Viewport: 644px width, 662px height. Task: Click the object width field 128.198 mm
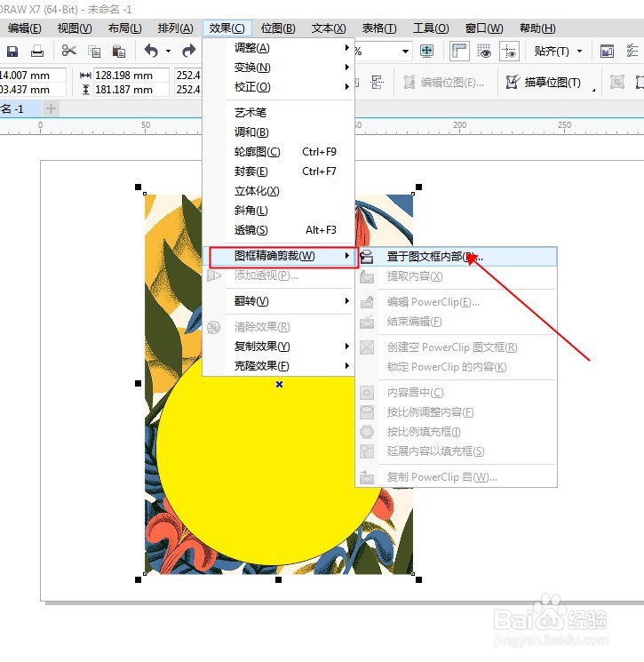point(131,76)
